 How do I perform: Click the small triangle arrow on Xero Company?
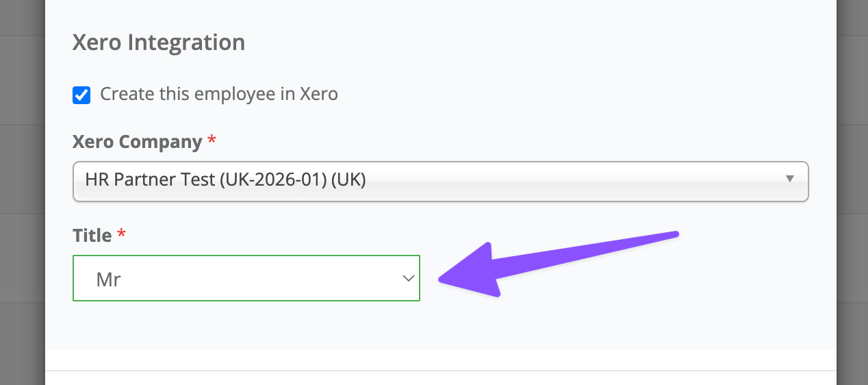790,179
